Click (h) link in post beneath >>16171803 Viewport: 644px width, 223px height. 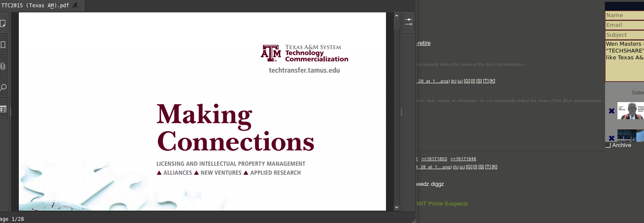[x=456, y=167]
